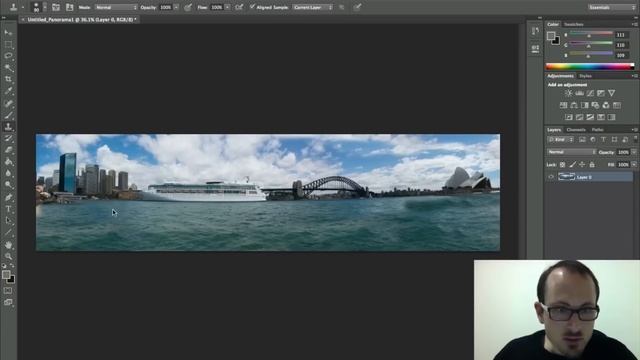
Task: Switch to the Channels tab
Action: (x=576, y=130)
